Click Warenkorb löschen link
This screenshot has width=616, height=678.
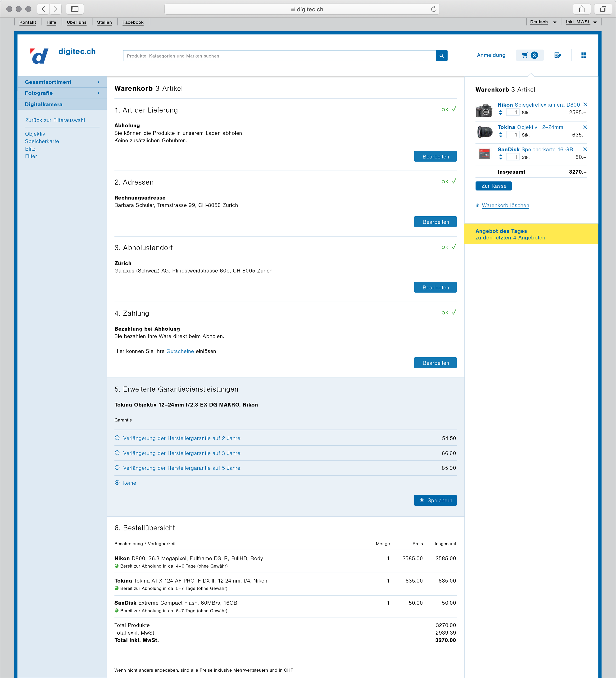[505, 205]
